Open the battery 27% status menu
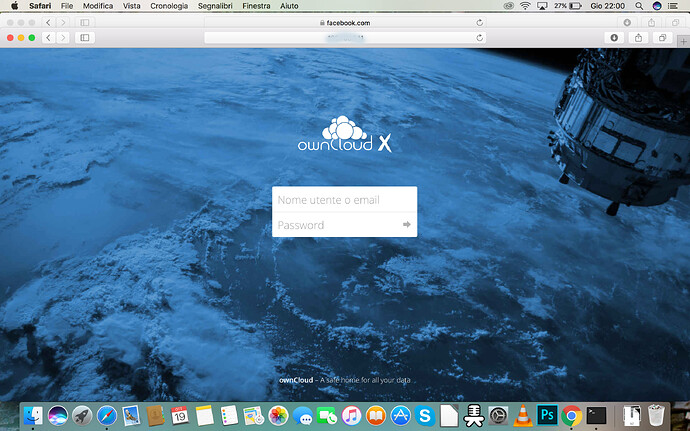Image resolution: width=690 pixels, height=431 pixels. 568,6
